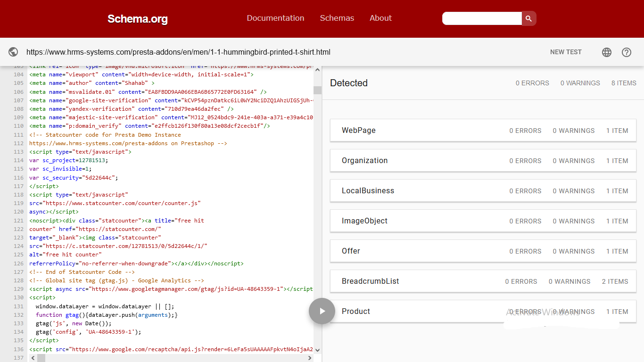Image resolution: width=644 pixels, height=362 pixels.
Task: Click the referrerPolicy code line
Action: (x=136, y=263)
